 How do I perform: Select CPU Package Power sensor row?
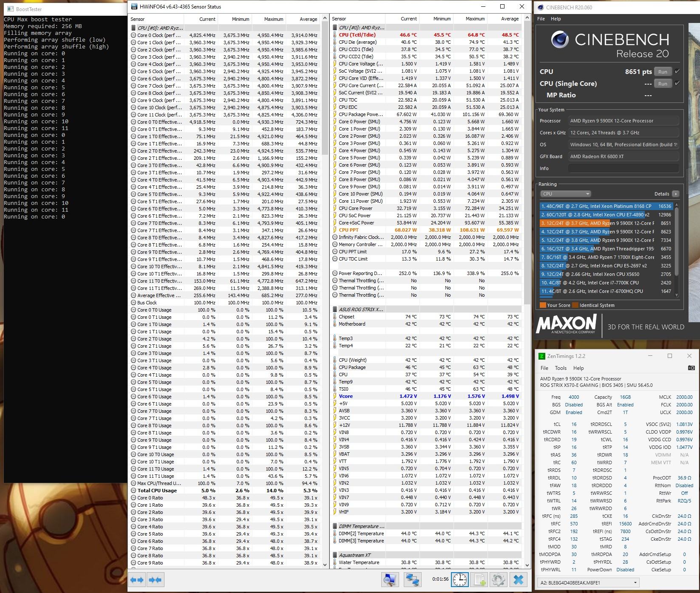[426, 114]
